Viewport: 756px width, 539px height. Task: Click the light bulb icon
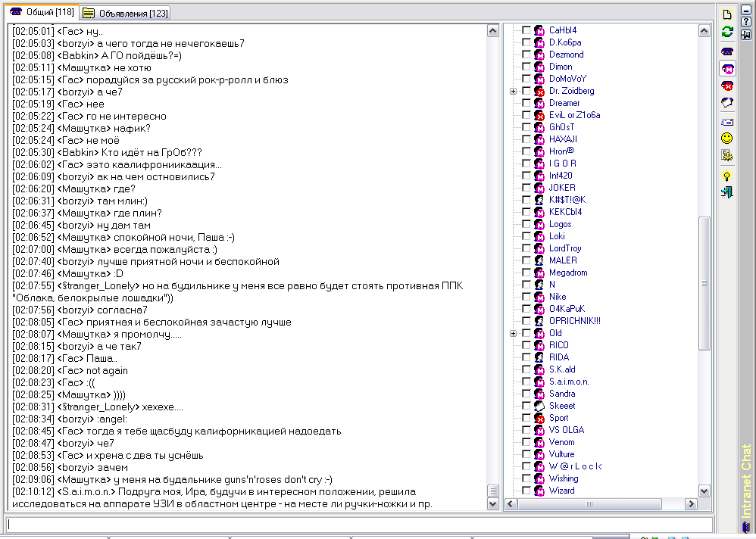click(x=726, y=176)
